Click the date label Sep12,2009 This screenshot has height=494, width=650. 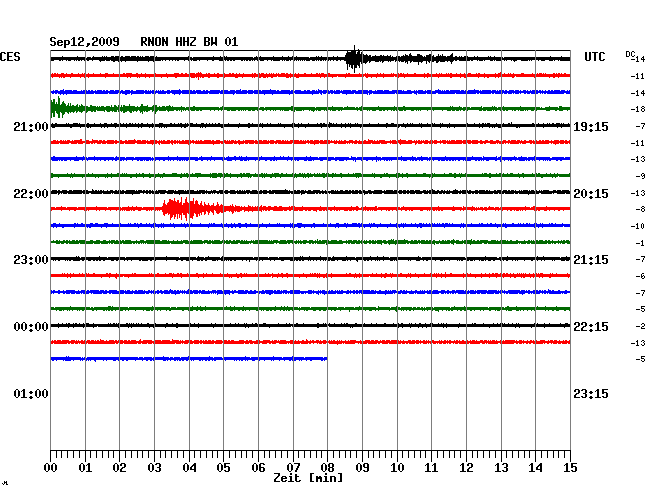coord(84,42)
